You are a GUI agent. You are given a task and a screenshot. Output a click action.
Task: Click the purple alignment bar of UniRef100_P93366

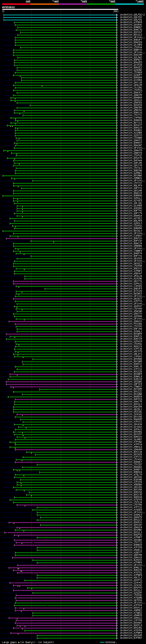point(66,324)
